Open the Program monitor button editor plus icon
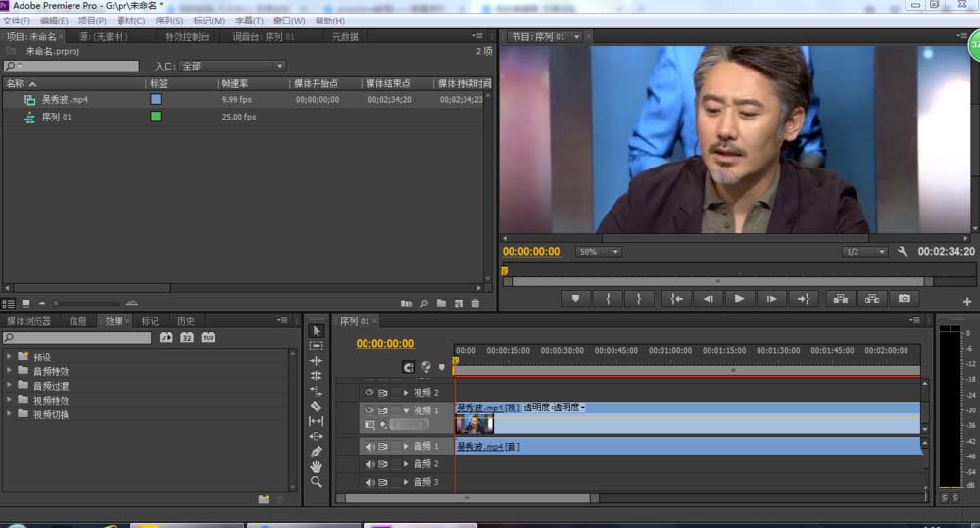980x528 pixels. 967,301
